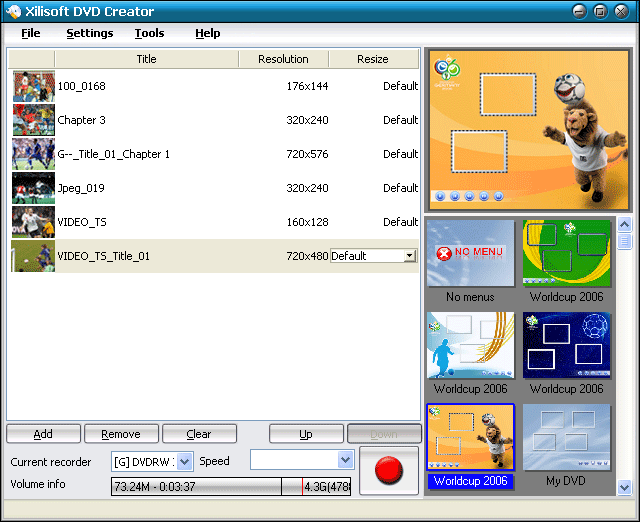Click the Current recorder label
Viewport: 640px width, 522px height.
tap(51, 462)
